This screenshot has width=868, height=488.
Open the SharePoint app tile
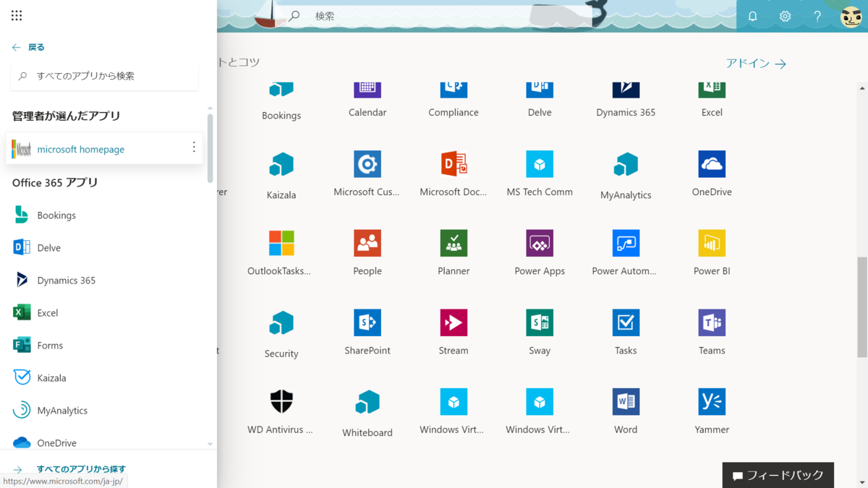[x=367, y=333]
